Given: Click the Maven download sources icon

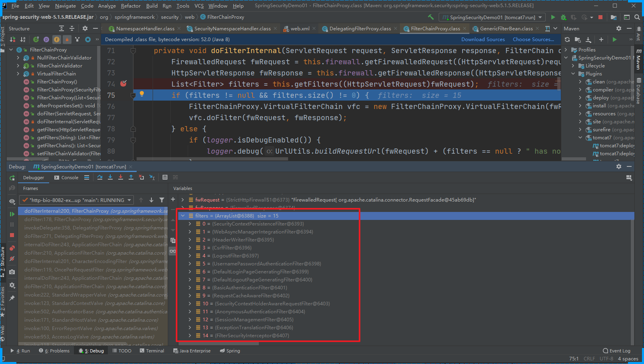Looking at the screenshot, I should [588, 40].
